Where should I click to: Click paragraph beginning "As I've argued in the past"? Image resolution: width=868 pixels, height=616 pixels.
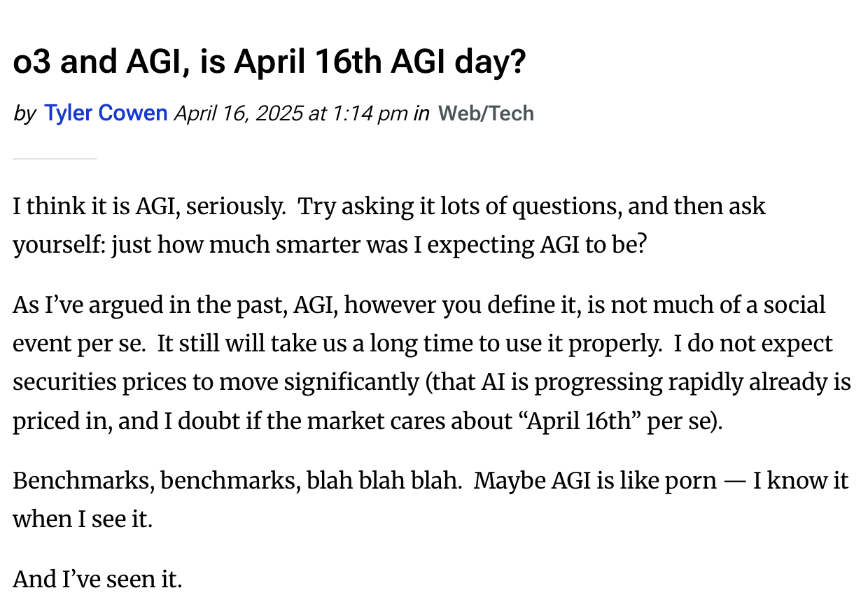pos(432,363)
